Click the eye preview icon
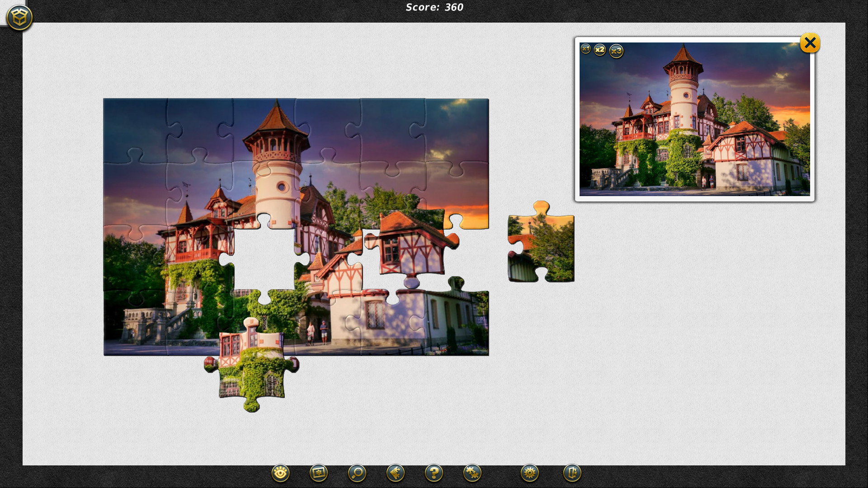The image size is (868, 488). (280, 473)
